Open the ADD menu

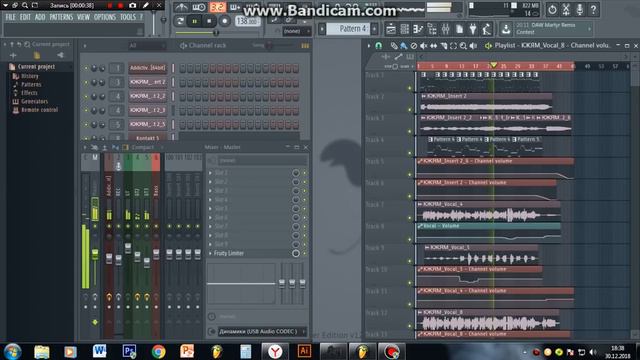[40, 17]
